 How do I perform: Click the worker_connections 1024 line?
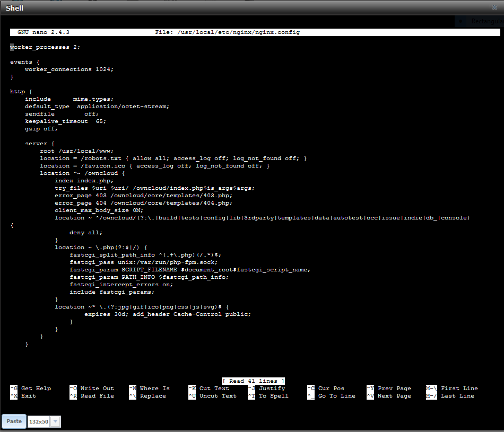pyautogui.click(x=69, y=69)
